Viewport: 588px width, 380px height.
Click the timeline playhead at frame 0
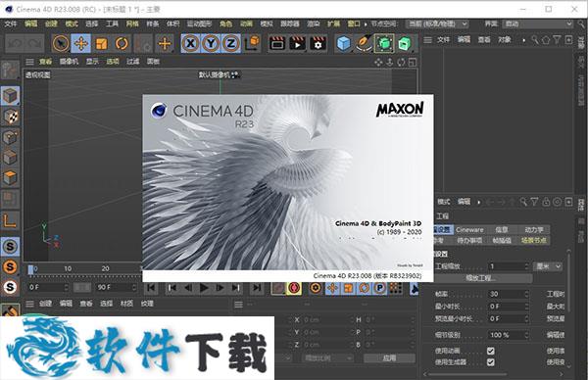pos(30,270)
